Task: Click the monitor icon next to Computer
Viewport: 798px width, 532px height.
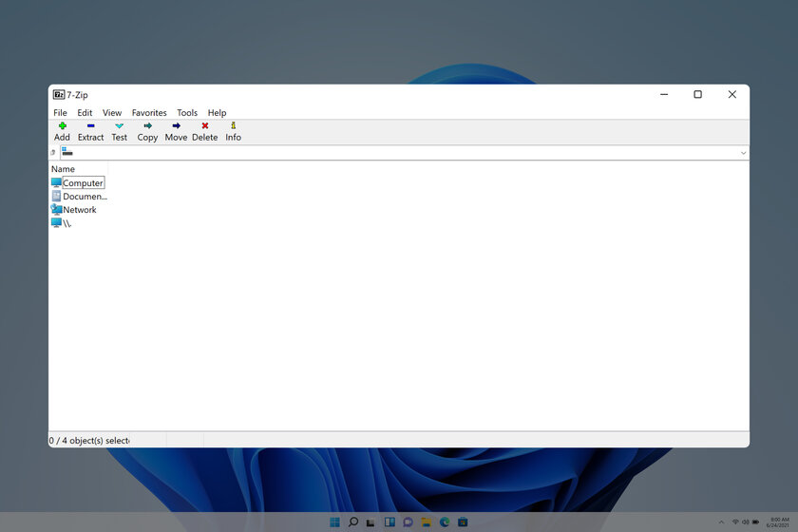Action: [x=56, y=182]
